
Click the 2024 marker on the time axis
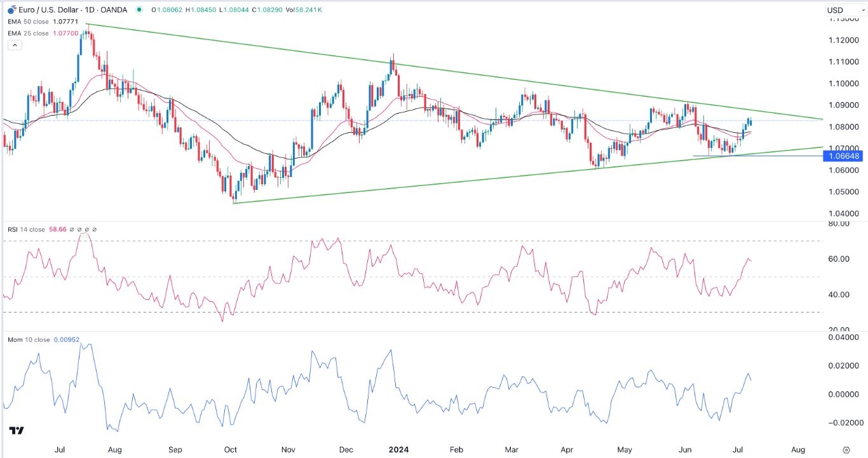pos(400,450)
